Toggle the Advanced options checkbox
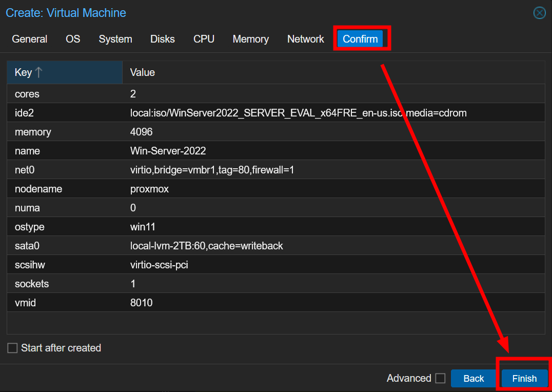552x392 pixels. [440, 378]
